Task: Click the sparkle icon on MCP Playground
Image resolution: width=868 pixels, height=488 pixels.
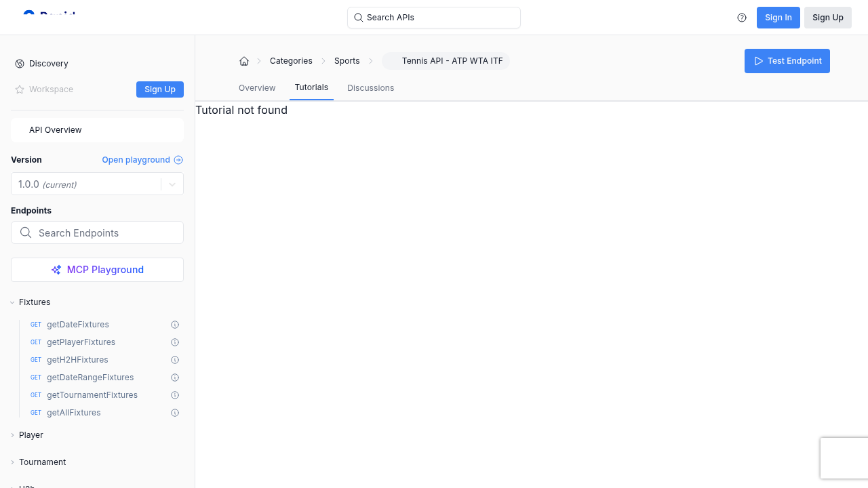Action: 56,270
